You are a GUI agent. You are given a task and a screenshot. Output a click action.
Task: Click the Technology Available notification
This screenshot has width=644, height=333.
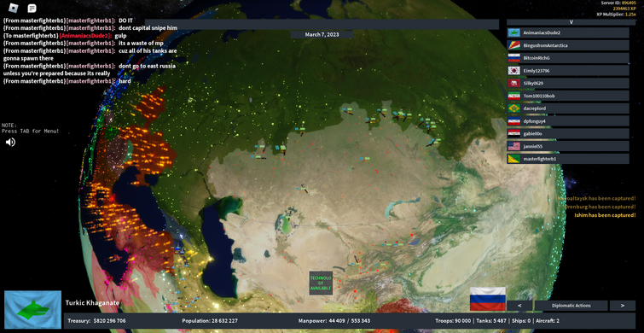[321, 283]
